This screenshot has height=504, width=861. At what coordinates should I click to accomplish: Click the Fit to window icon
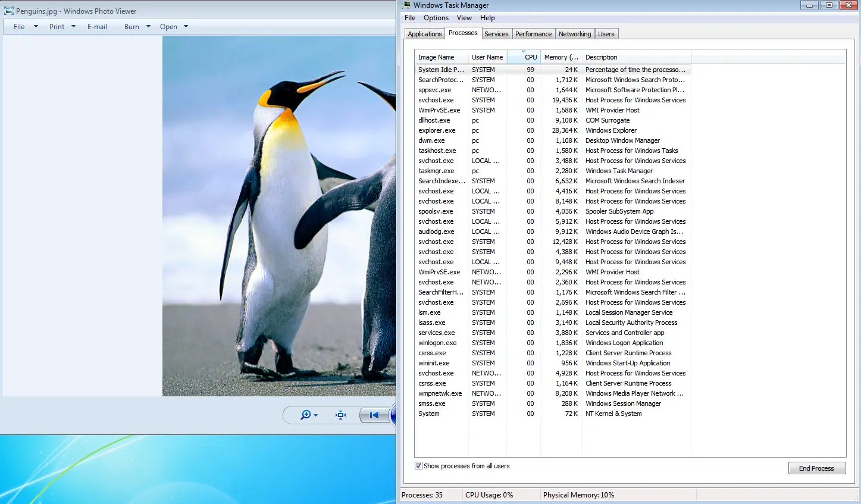(x=340, y=415)
